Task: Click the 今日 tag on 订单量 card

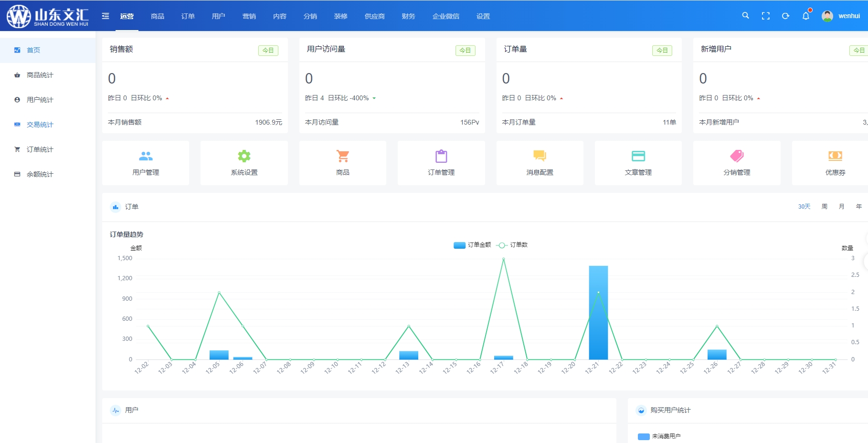Action: click(662, 50)
